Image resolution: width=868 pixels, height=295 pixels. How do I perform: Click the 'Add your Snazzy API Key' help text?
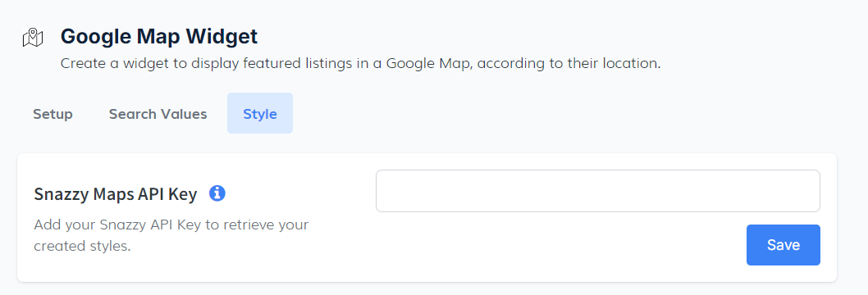[171, 235]
